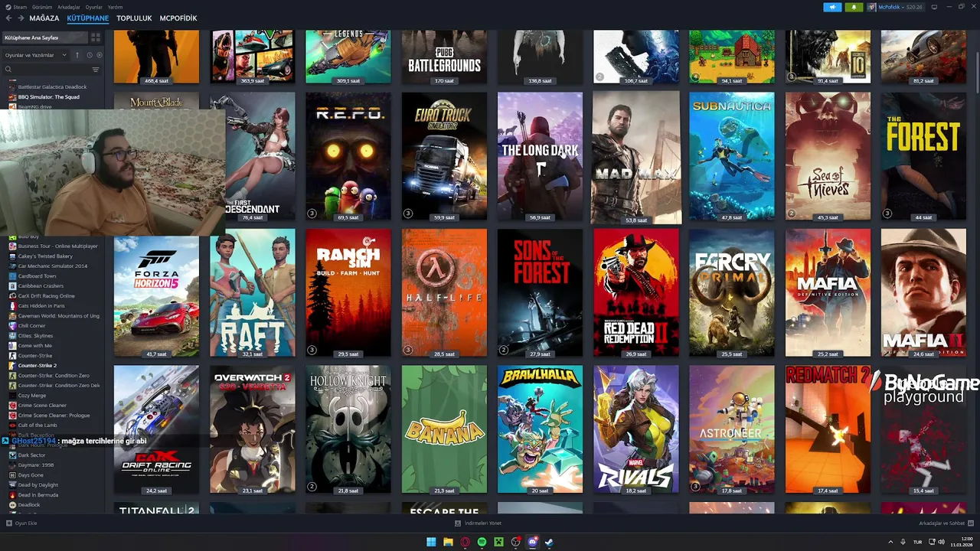
Task: Click the microphone tray icon
Action: [903, 542]
